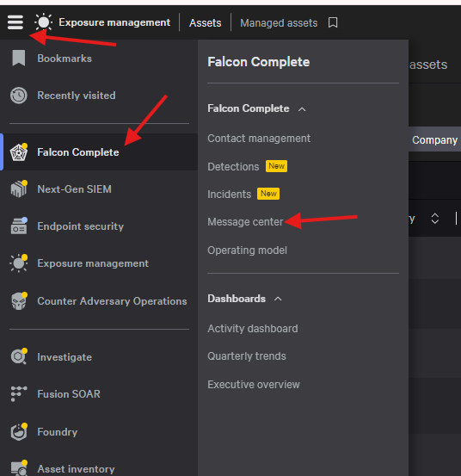Screen dimensions: 461x476
Task: Open Foundry module
Action: pos(58,432)
